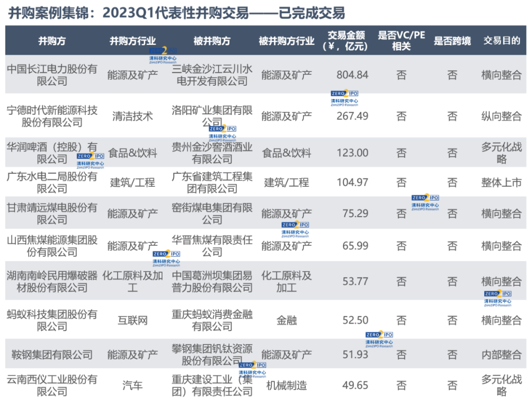532x403 pixels.
Task: Click the transaction purpose "纵向整合"
Action: (x=501, y=116)
